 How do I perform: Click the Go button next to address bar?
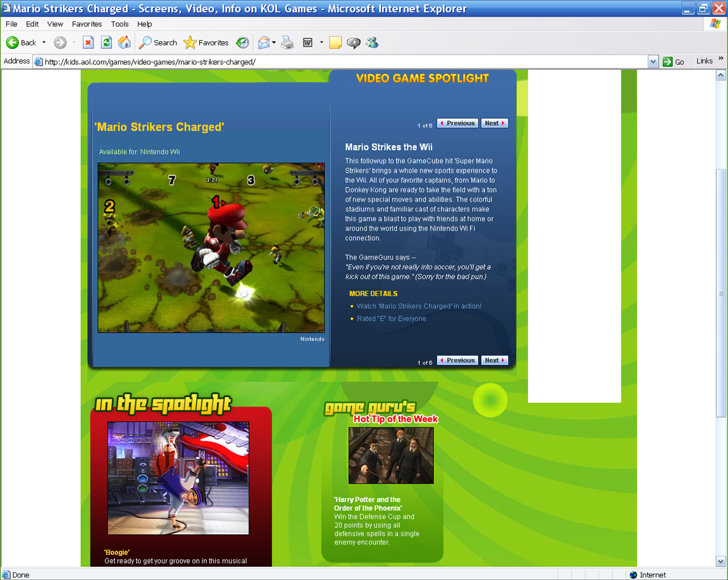click(674, 62)
